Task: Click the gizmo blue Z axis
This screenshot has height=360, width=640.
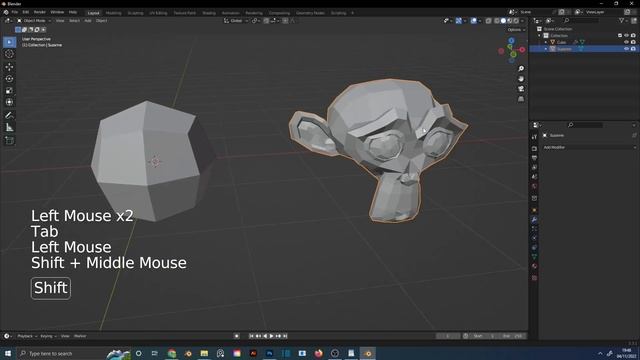Action: [511, 41]
